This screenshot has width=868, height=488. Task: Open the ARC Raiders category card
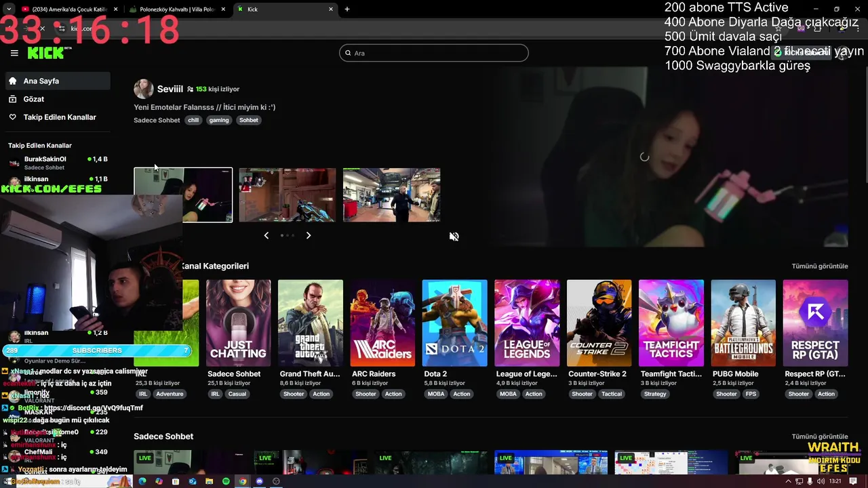382,323
